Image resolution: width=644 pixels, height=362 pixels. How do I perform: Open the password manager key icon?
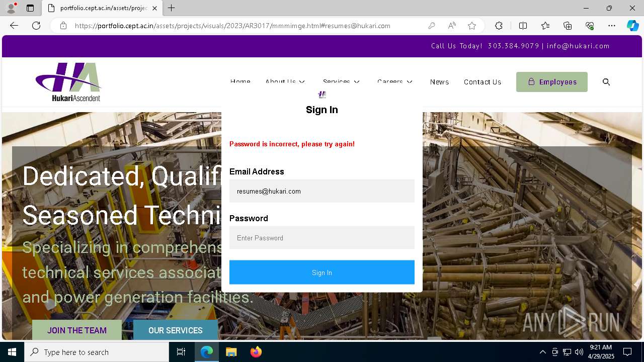coord(432,26)
